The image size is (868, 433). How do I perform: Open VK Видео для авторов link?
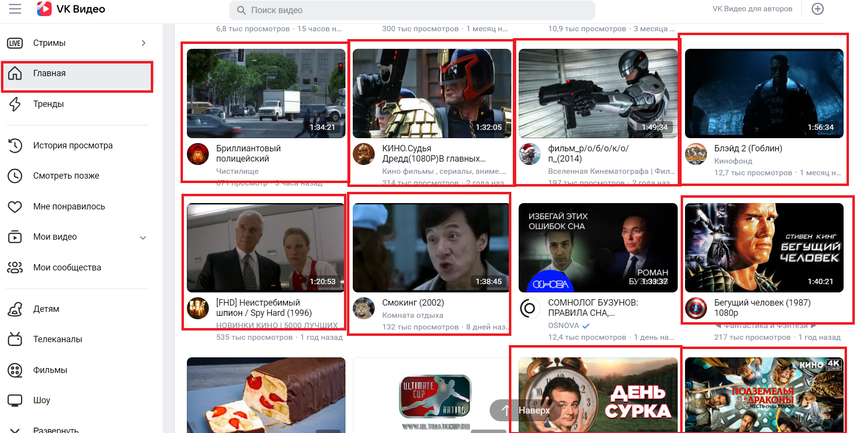point(752,9)
